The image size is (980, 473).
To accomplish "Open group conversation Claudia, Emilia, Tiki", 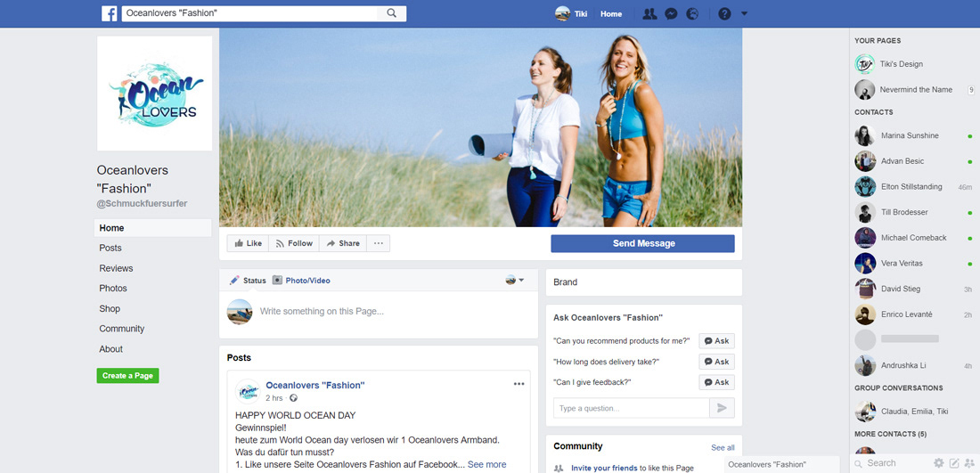I will pyautogui.click(x=914, y=412).
